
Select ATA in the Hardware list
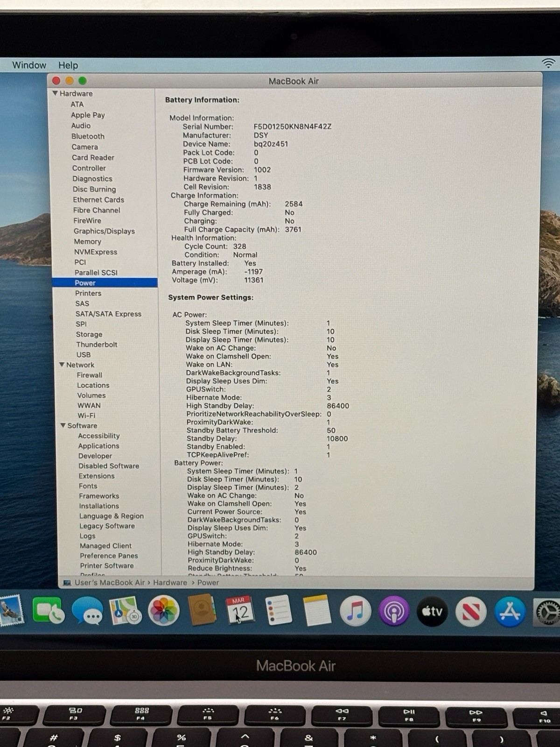(77, 105)
